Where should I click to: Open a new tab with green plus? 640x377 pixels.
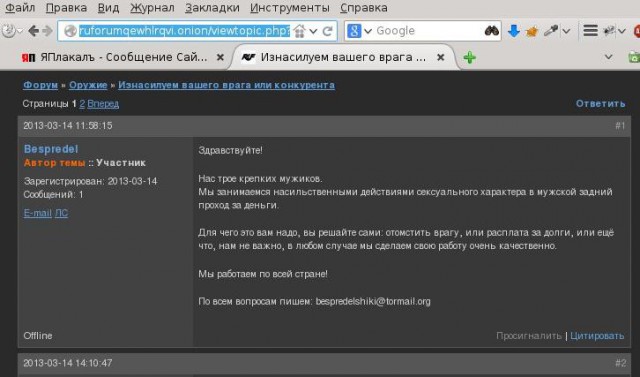469,58
